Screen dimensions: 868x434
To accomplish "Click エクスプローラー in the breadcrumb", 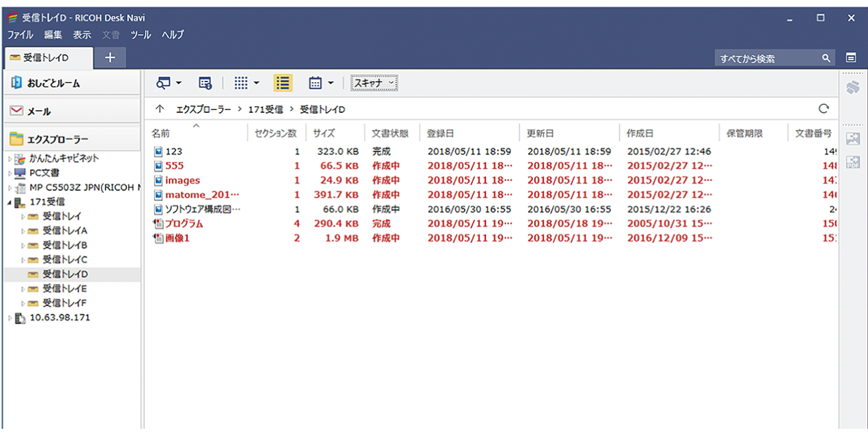I will (x=204, y=109).
